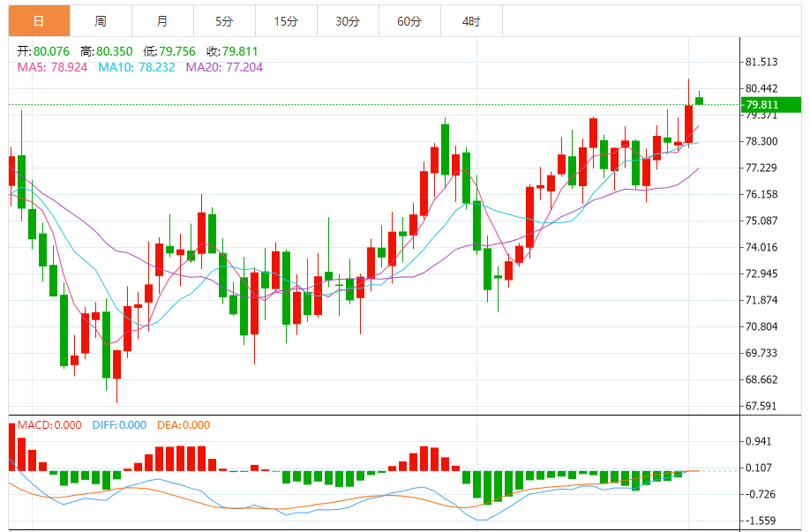This screenshot has width=810, height=532.
Task: Click the MA20: 77.204 label
Action: [224, 68]
